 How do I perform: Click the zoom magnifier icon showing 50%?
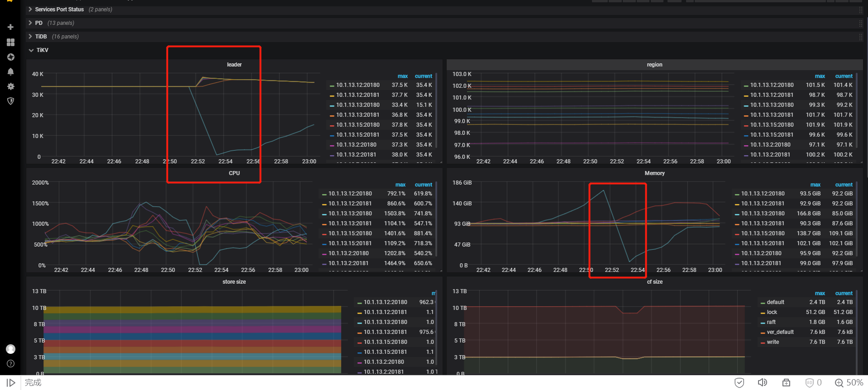point(839,383)
